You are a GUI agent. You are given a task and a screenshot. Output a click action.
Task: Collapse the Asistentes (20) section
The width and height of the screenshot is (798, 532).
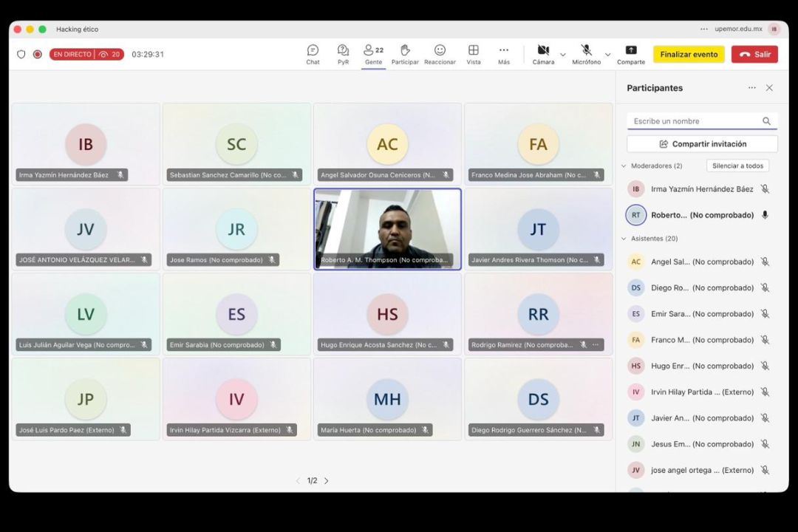point(624,239)
